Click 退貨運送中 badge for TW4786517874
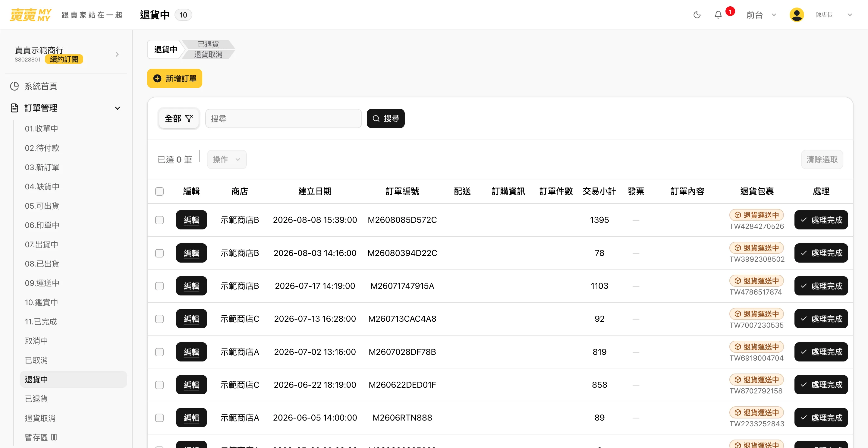 tap(756, 281)
